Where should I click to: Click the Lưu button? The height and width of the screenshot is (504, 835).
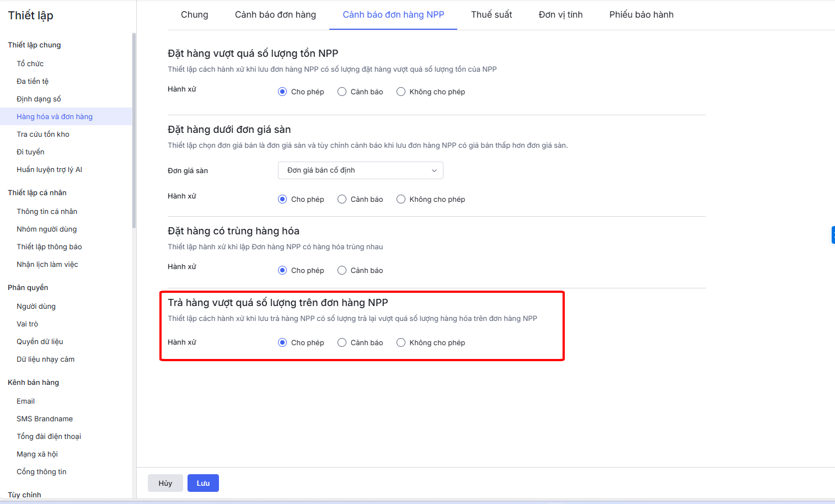pyautogui.click(x=203, y=483)
